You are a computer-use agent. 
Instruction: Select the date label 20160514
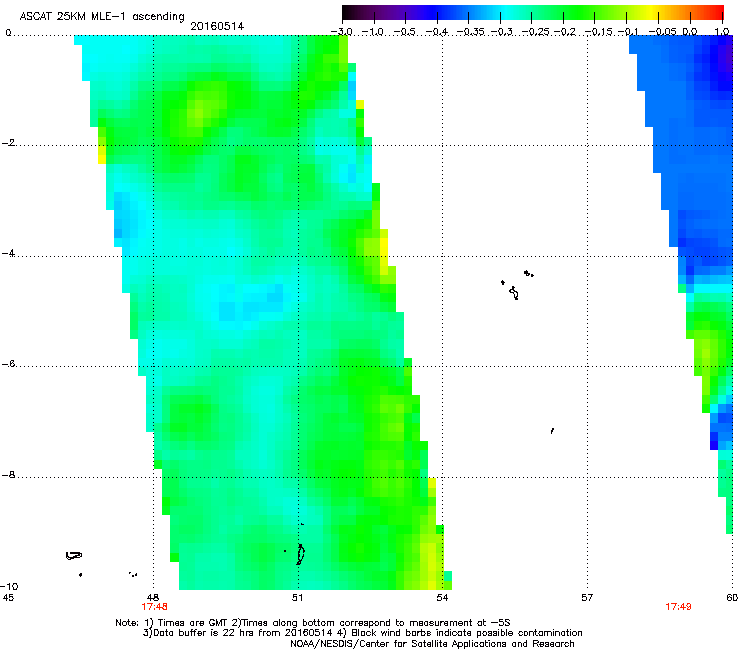point(217,26)
